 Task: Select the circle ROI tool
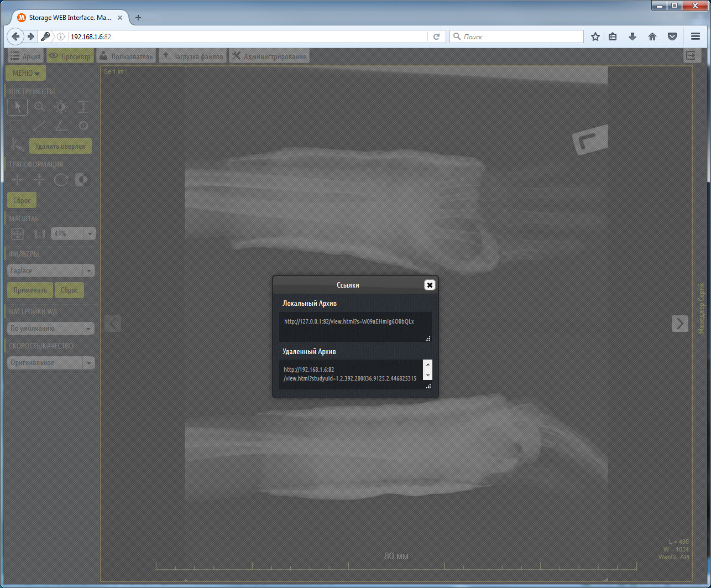click(83, 126)
